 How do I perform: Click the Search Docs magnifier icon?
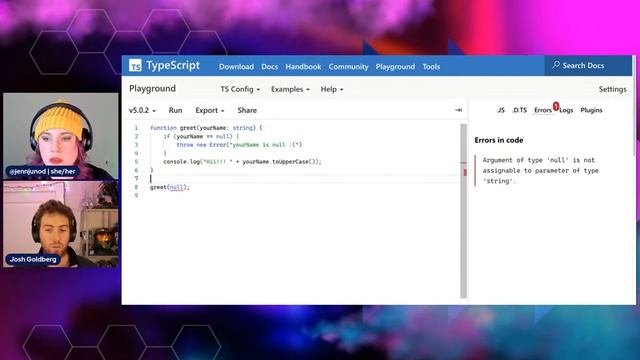coord(556,65)
